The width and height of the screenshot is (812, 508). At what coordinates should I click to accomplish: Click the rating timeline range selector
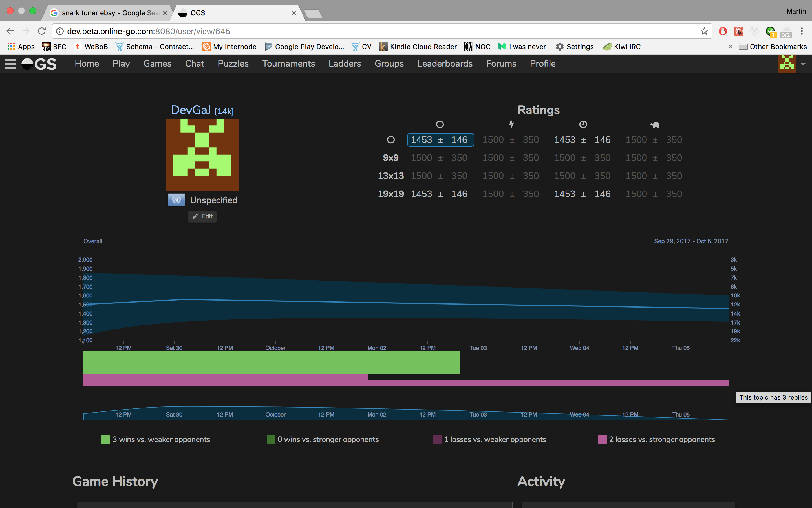click(406, 413)
